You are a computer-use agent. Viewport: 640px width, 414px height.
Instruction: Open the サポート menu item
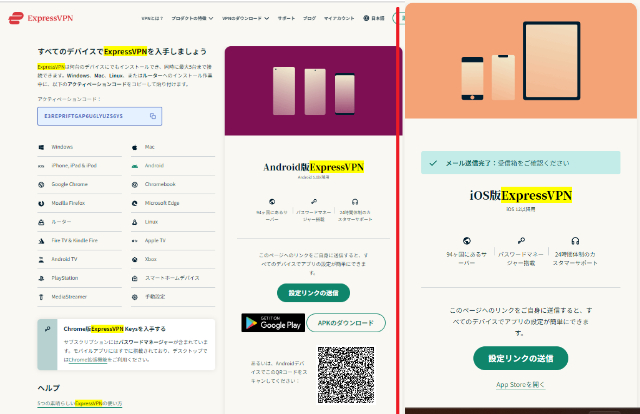(286, 18)
